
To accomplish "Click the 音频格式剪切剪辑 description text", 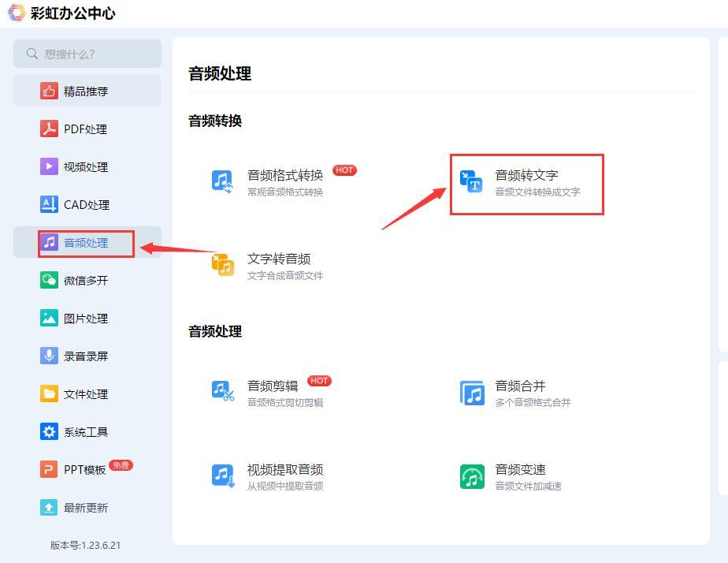I will tap(285, 402).
